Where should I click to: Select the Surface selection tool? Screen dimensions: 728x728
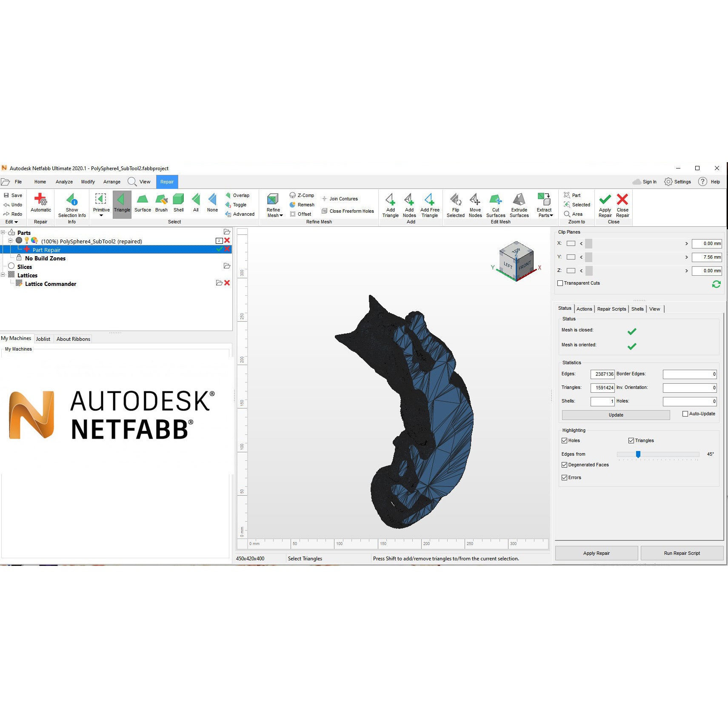click(x=143, y=203)
